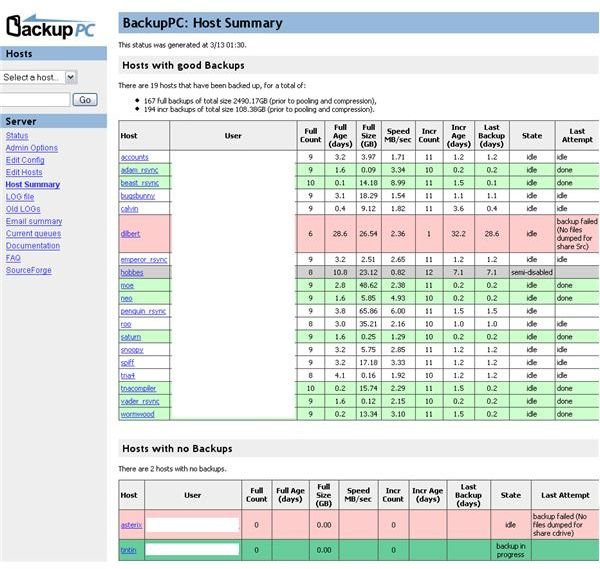600x569 pixels.
Task: Click full age 28.6 in dilbert row
Action: click(340, 234)
